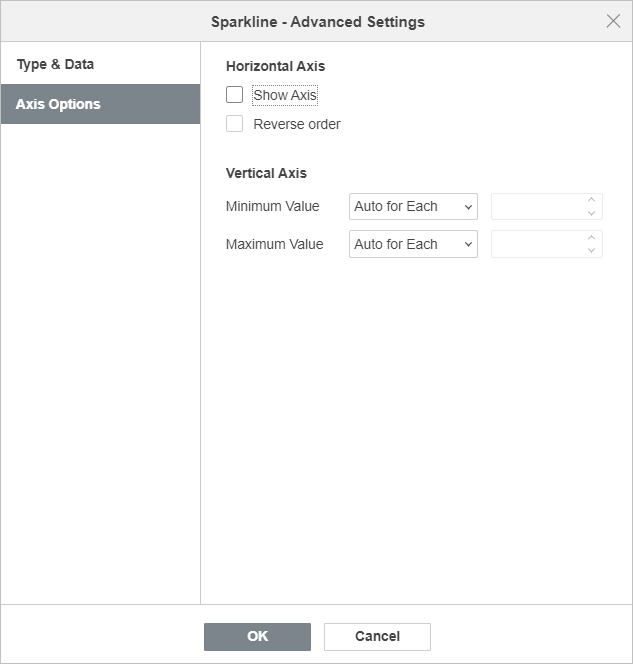Increase Minimum Value with up arrow
Screen dimensions: 633x664
coord(592,199)
